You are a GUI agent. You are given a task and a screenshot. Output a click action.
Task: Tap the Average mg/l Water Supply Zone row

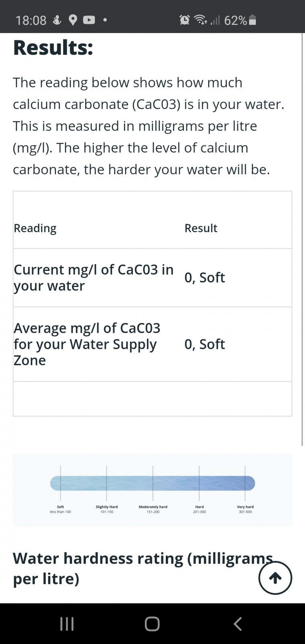152,344
